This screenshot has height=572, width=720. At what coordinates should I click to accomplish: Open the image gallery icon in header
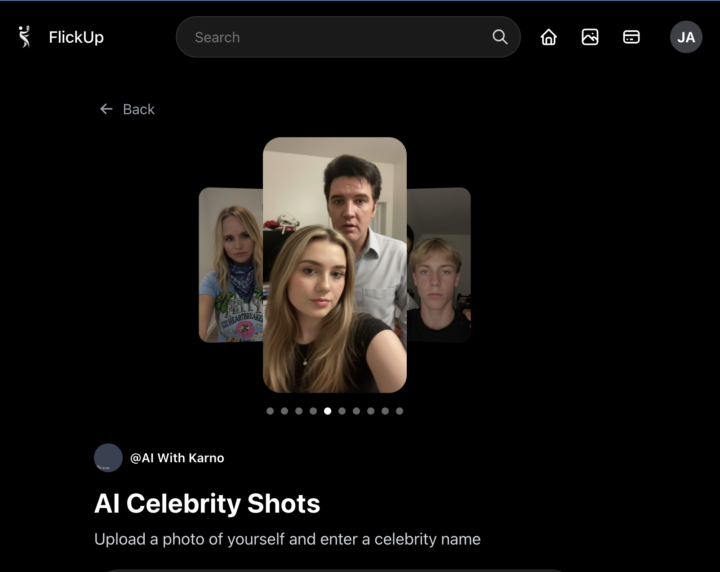click(x=590, y=37)
